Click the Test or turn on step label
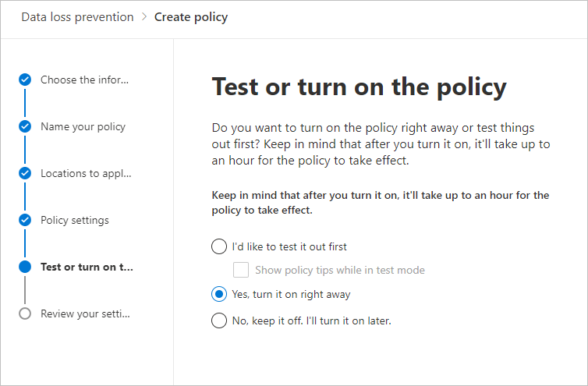The width and height of the screenshot is (588, 386). (87, 267)
